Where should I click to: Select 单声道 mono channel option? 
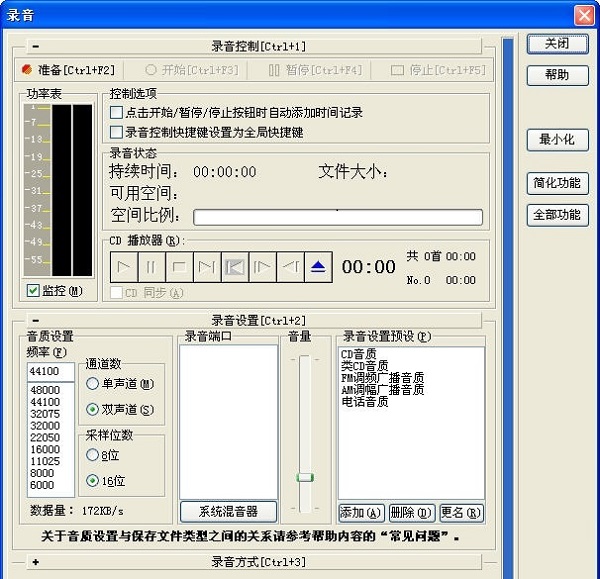point(93,383)
